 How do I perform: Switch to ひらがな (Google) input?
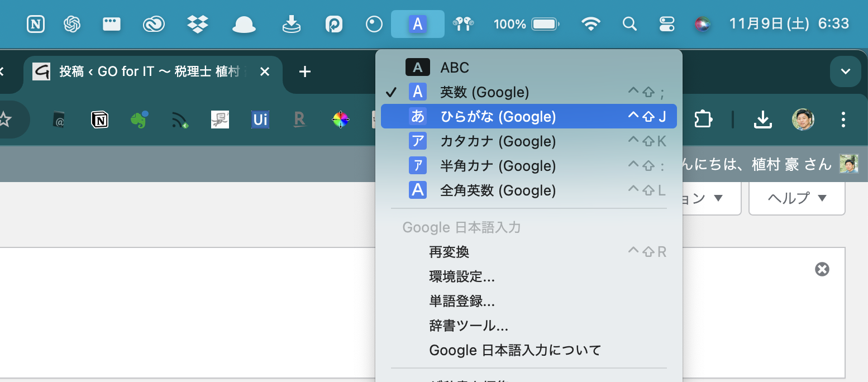pos(529,116)
